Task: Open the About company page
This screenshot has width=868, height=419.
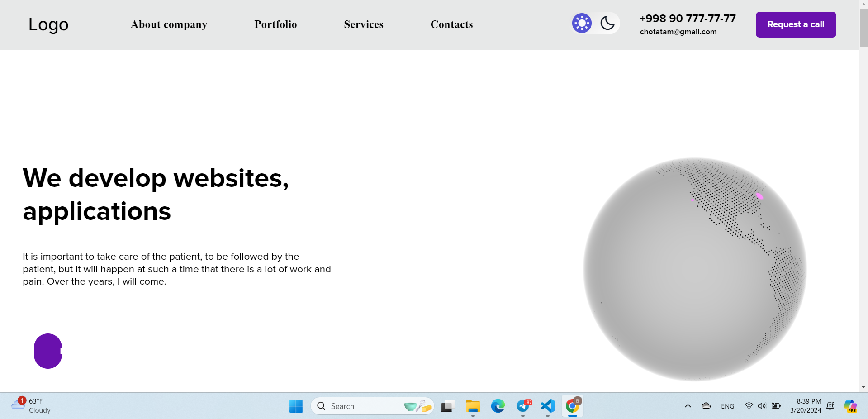Action: click(x=169, y=24)
